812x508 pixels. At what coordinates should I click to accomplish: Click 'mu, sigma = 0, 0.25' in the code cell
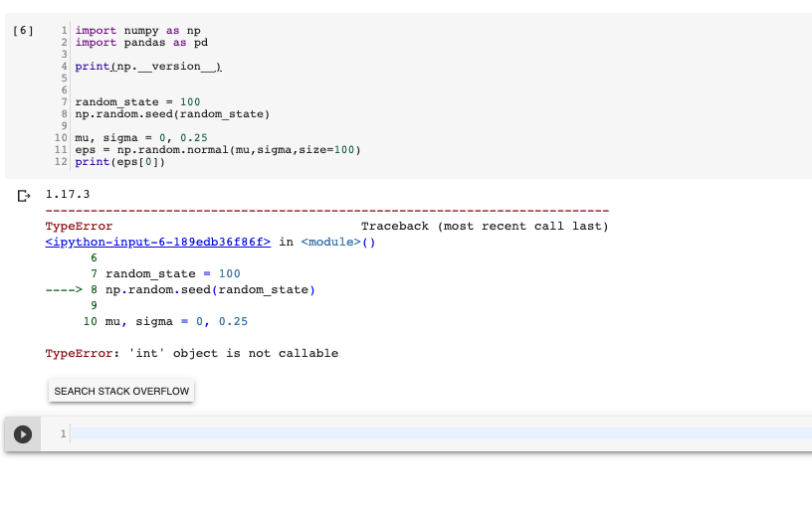pyautogui.click(x=140, y=138)
